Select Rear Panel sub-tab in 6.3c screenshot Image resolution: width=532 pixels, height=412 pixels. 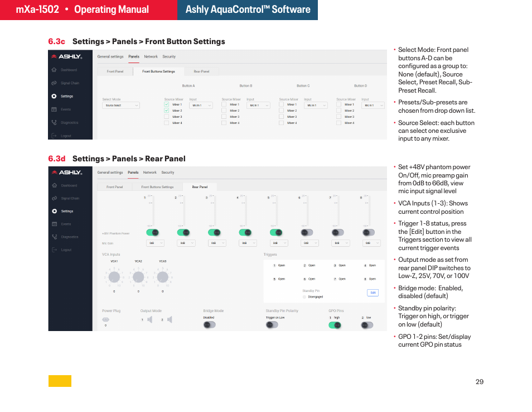(x=201, y=71)
